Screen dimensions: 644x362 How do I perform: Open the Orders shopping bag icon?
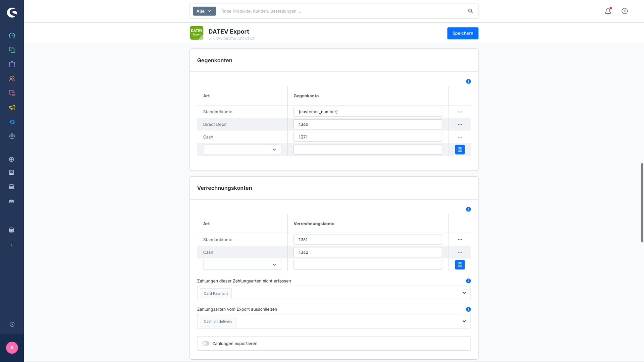(12, 64)
